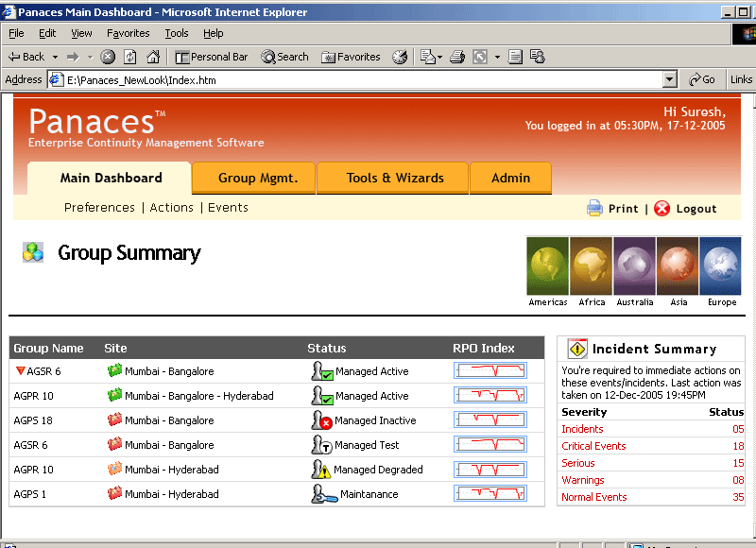
Task: Click the Managed Degraded warning status icon
Action: click(x=321, y=470)
